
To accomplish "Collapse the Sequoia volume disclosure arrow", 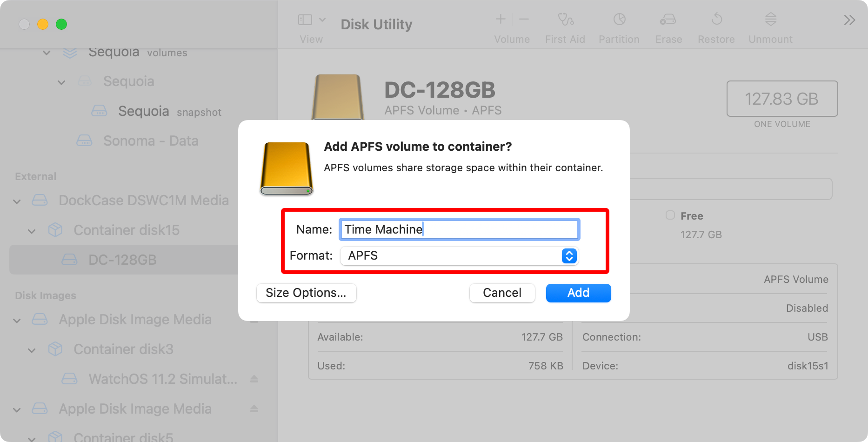I will point(61,82).
